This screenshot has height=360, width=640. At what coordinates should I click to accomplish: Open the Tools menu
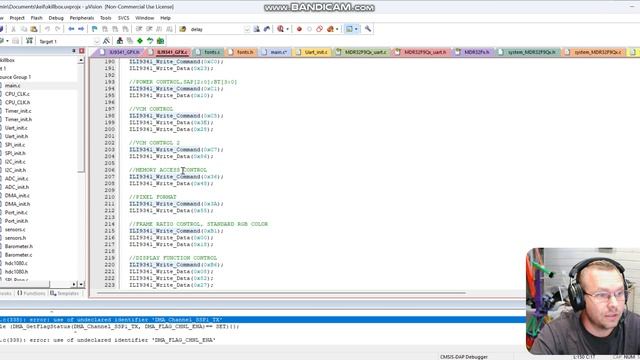coord(105,18)
